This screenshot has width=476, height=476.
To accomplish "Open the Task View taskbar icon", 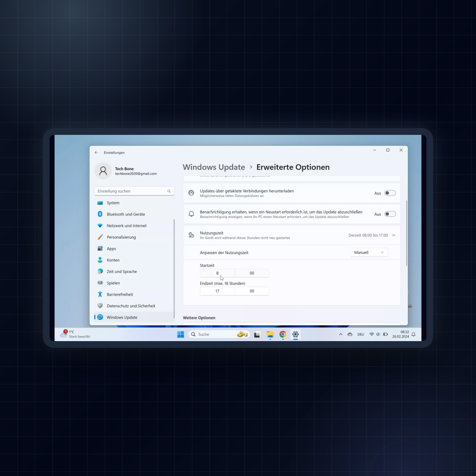I will 257,334.
